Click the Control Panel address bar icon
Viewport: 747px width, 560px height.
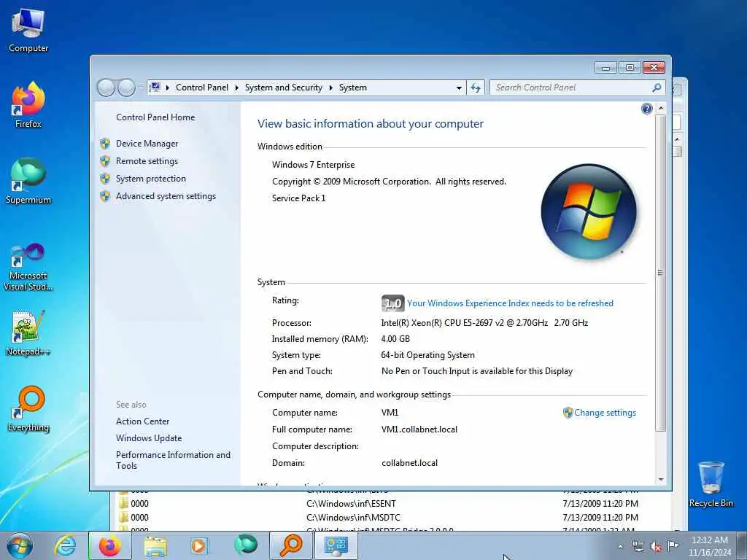155,87
